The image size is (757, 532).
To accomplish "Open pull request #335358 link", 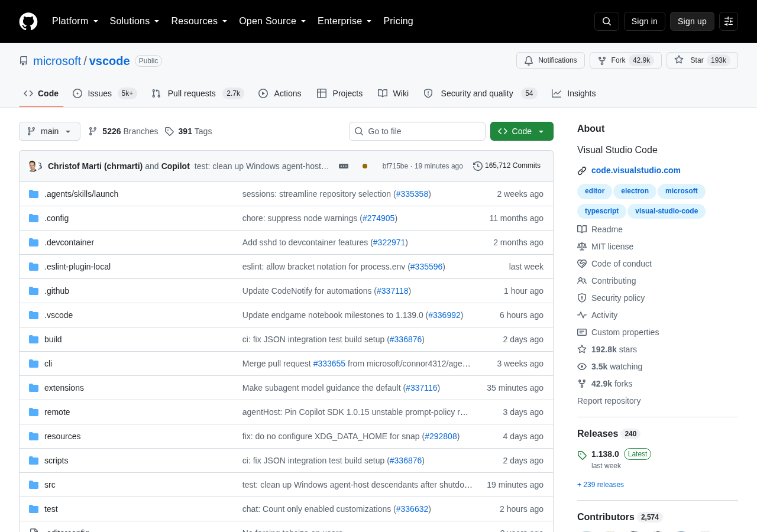I will (x=412, y=194).
